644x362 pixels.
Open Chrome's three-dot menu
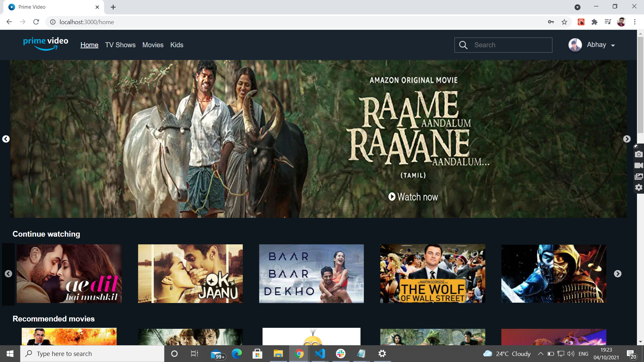[x=635, y=22]
